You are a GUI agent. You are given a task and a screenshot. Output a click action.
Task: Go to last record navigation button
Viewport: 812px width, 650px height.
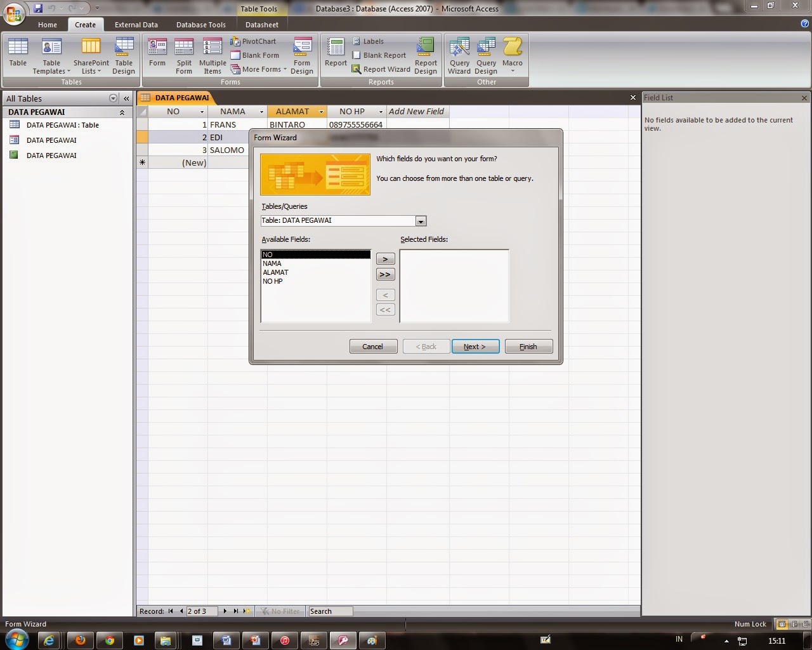pos(236,611)
